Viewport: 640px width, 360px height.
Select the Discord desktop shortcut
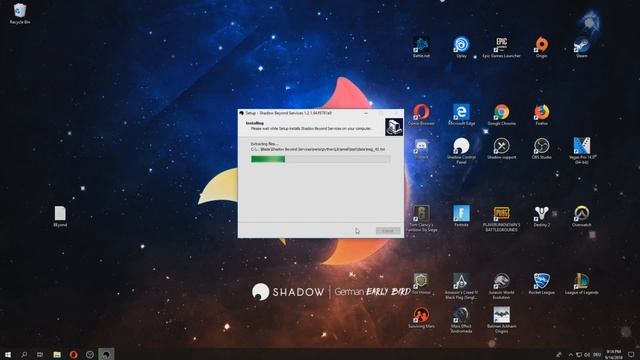click(421, 149)
